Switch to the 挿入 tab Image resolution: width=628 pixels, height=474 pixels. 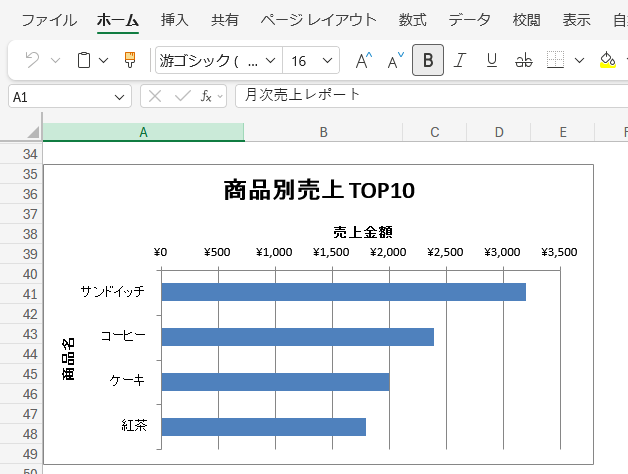(x=175, y=20)
